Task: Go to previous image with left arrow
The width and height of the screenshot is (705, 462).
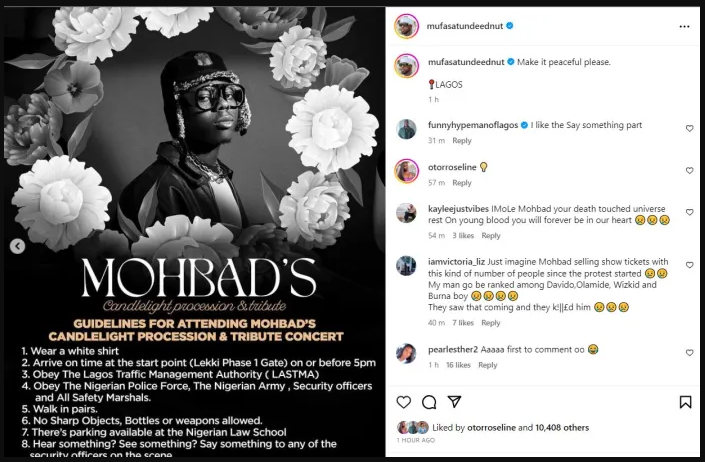Action: tap(17, 246)
